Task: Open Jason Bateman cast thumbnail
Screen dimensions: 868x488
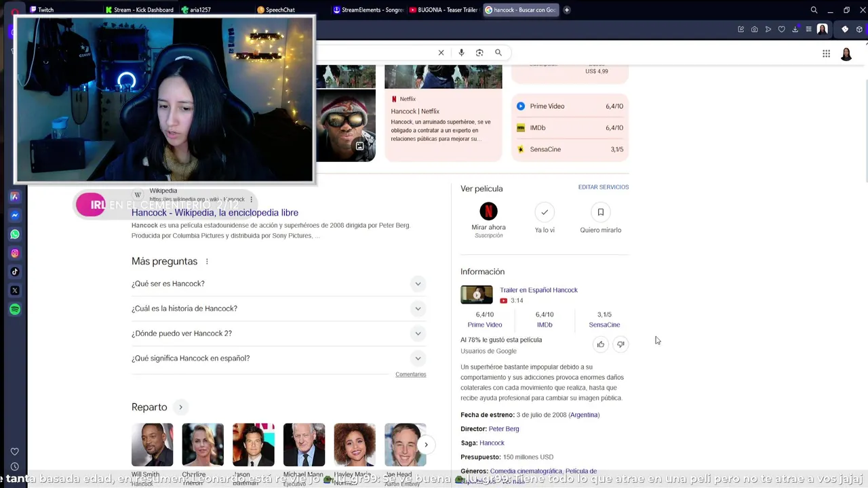Action: click(x=254, y=445)
